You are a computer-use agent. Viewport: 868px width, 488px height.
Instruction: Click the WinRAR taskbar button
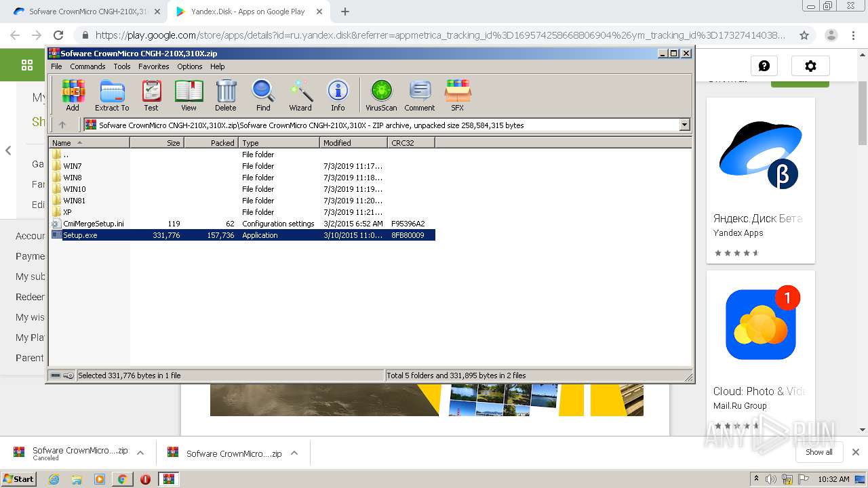click(168, 479)
